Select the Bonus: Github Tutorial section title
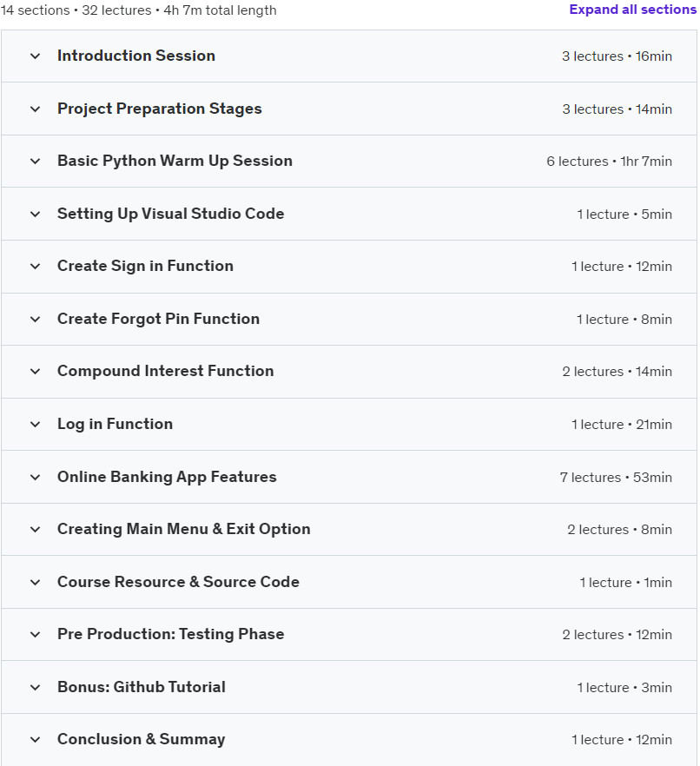 142,687
